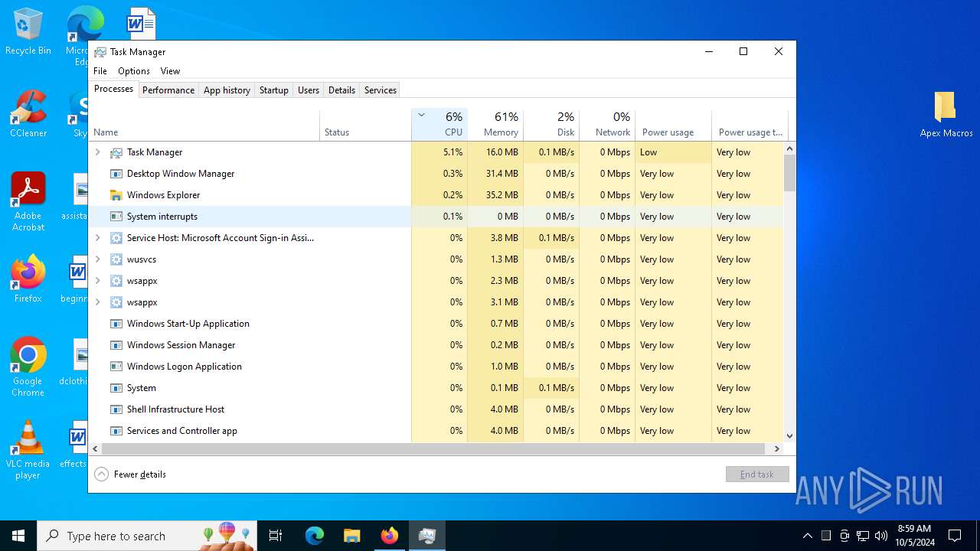Open Microsoft Edge from the taskbar
980x551 pixels.
[x=315, y=536]
